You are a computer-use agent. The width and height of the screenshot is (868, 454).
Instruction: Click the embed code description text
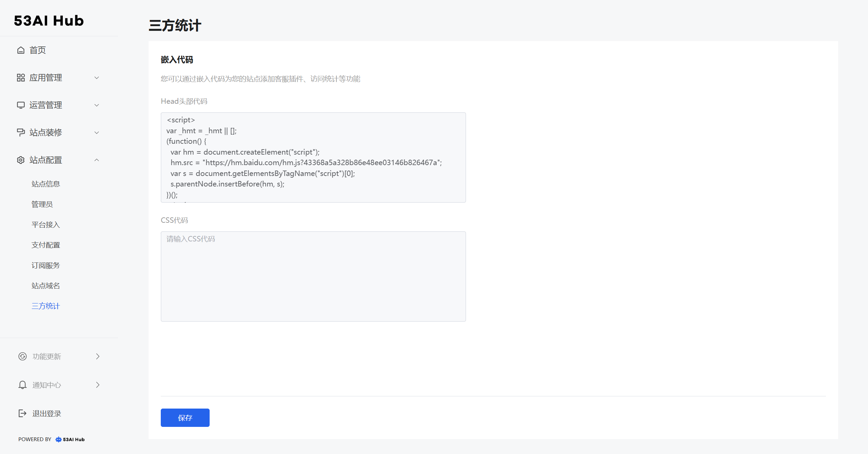(261, 79)
